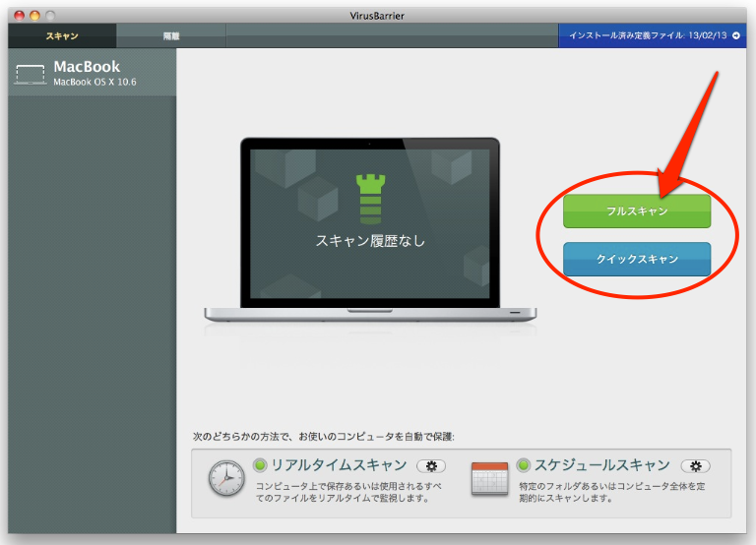Open スケジュールスキャン gear settings

tap(695, 466)
